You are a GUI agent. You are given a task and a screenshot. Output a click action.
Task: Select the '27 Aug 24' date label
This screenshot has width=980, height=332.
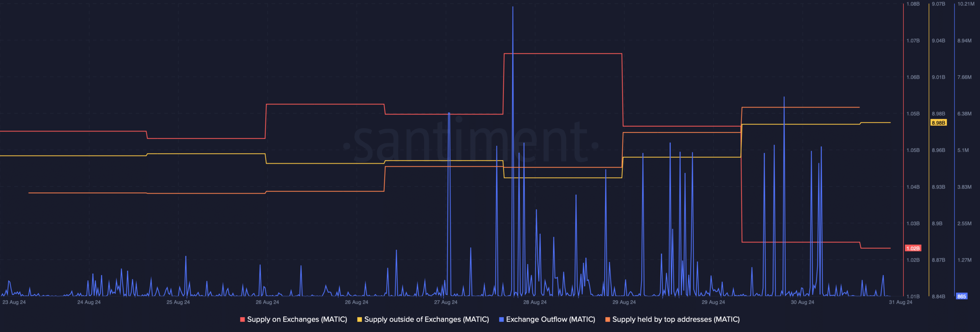tap(446, 302)
